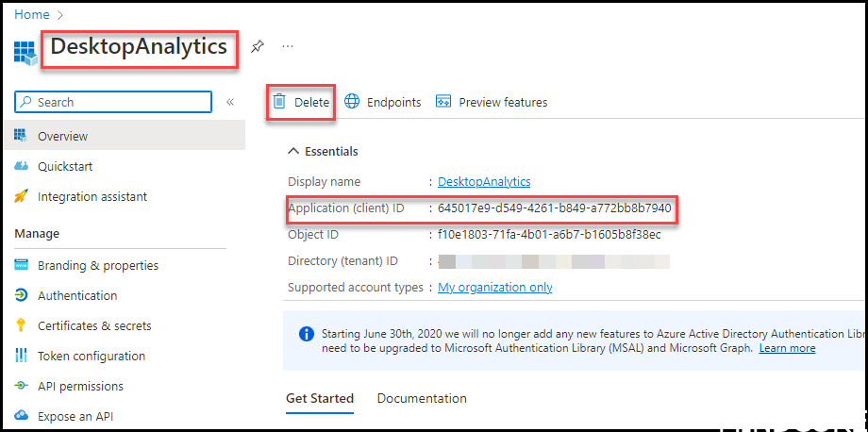
Task: Click the Quickstart cloud icon
Action: tap(21, 166)
